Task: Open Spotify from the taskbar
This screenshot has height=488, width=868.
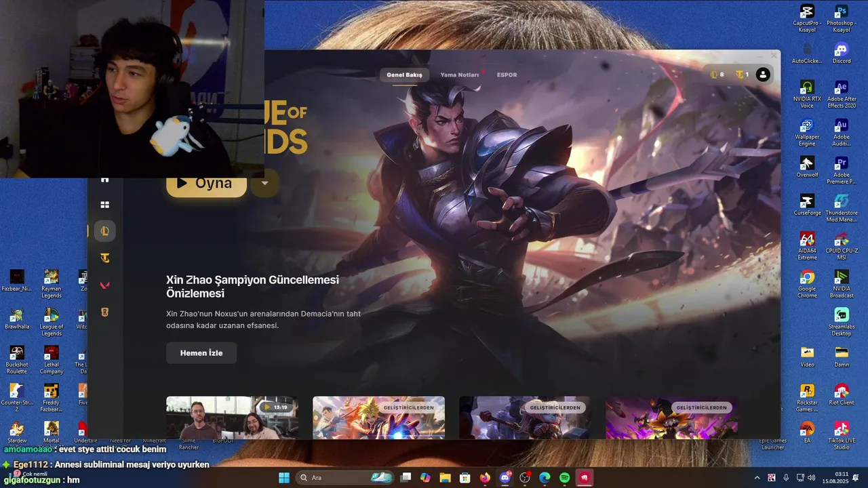Action: coord(564,478)
